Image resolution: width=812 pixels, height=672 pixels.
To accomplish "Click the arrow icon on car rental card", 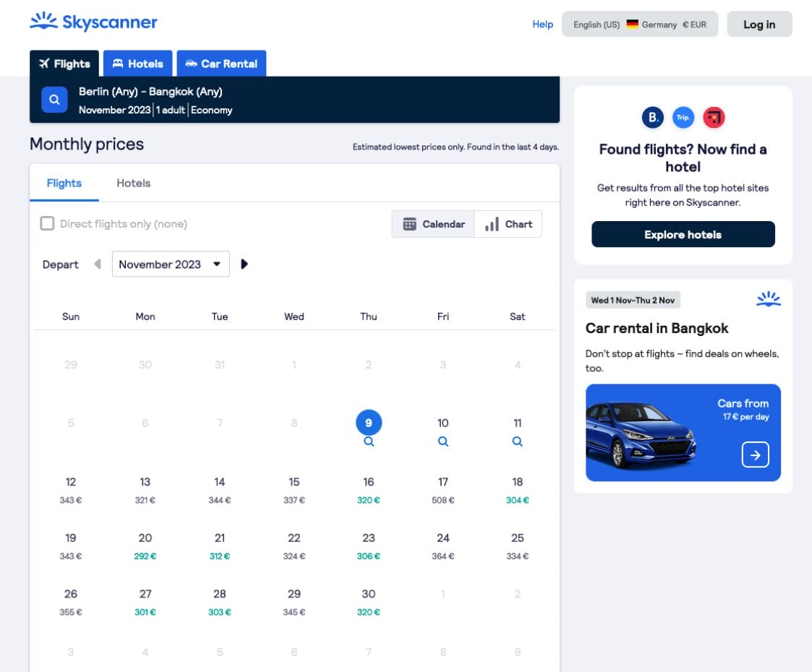I will pyautogui.click(x=755, y=455).
